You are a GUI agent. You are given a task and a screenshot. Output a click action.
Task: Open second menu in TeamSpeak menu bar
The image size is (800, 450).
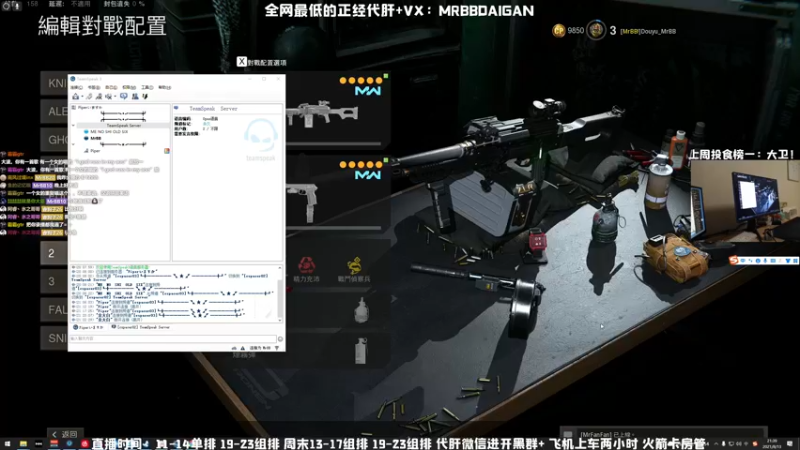click(x=94, y=87)
